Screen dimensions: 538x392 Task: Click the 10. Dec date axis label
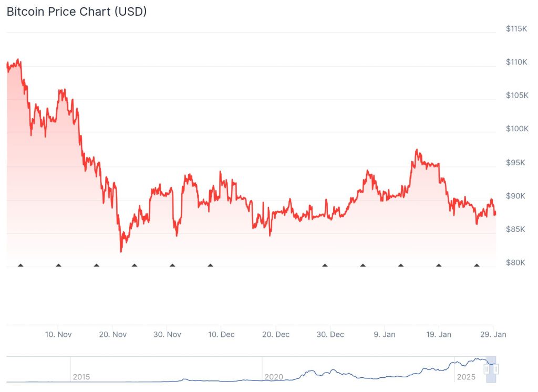pyautogui.click(x=221, y=334)
